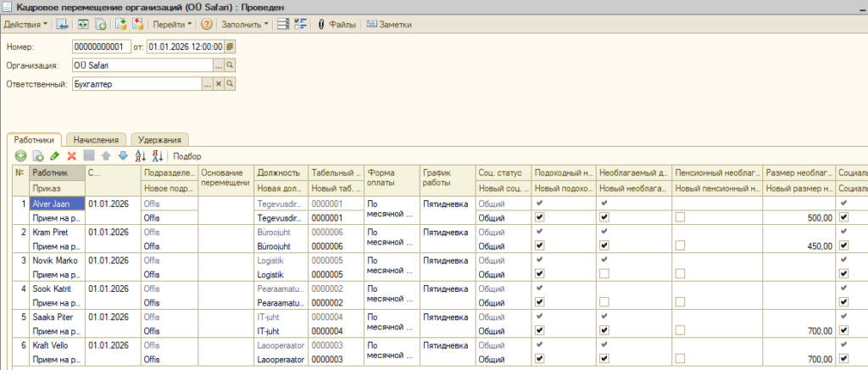Image resolution: width=868 pixels, height=370 pixels.
Task: Toggle Novik Marko's new non-taxable income checkbox
Action: point(604,273)
